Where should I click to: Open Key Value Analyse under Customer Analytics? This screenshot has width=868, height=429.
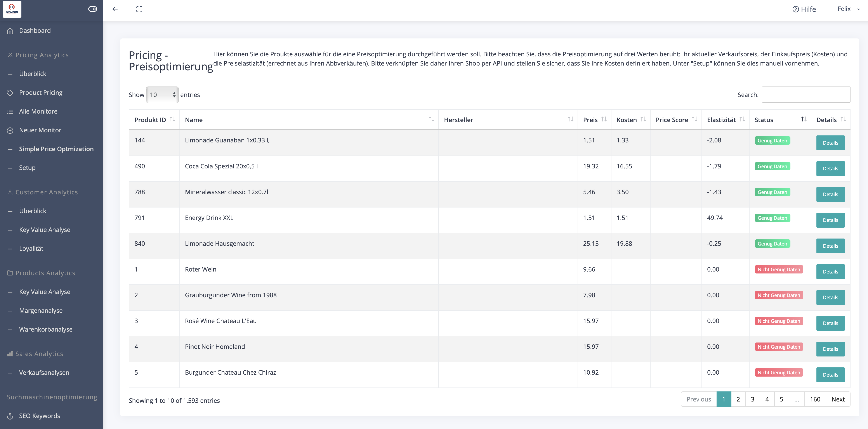point(45,230)
